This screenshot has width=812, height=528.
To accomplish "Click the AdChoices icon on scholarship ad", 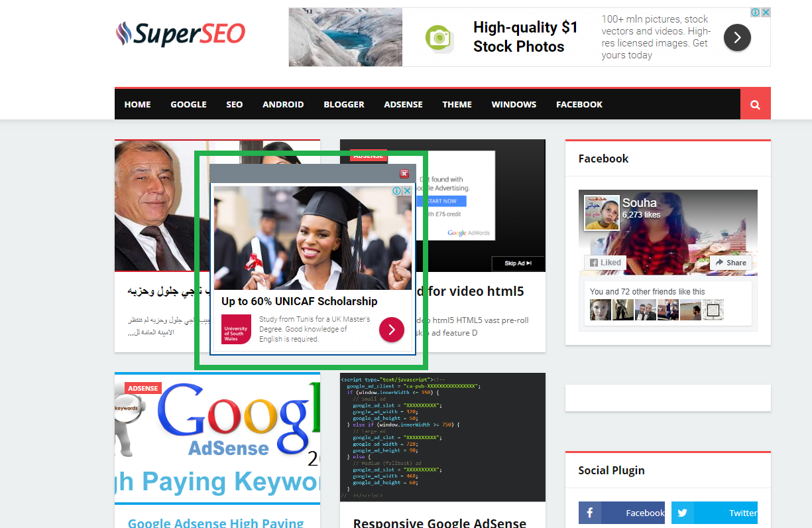I will pos(397,191).
